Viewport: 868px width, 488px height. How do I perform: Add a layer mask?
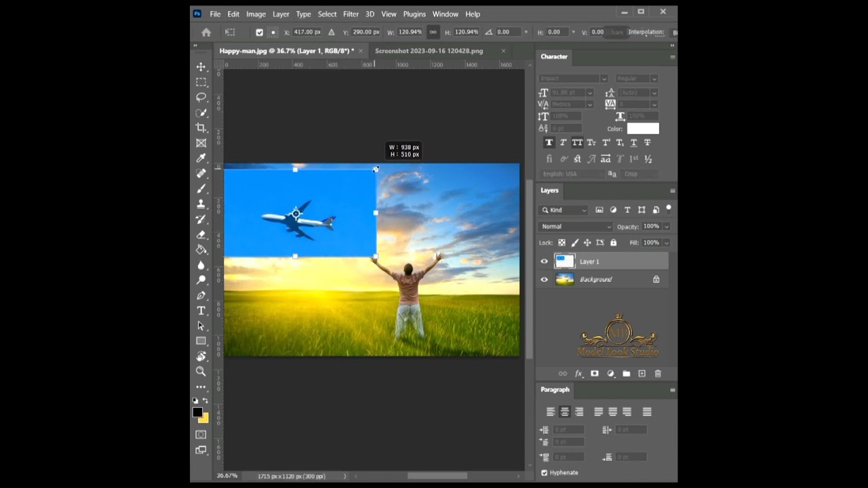(x=595, y=373)
